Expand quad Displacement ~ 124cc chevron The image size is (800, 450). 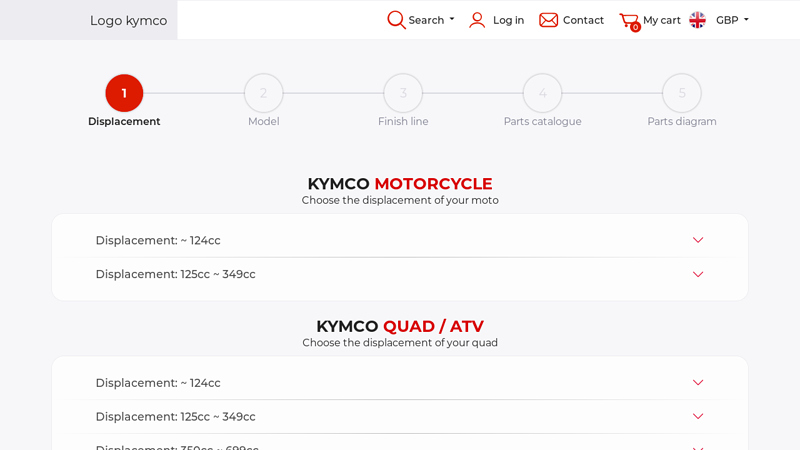(698, 382)
